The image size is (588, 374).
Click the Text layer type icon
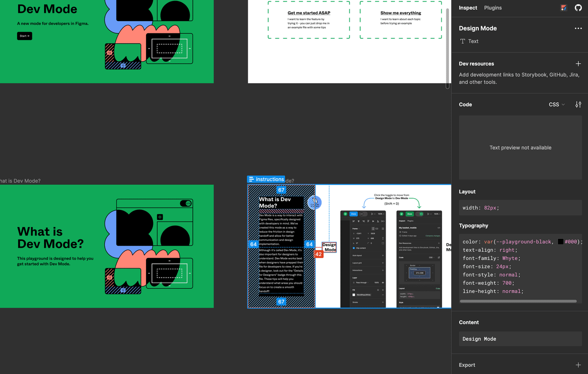click(463, 41)
